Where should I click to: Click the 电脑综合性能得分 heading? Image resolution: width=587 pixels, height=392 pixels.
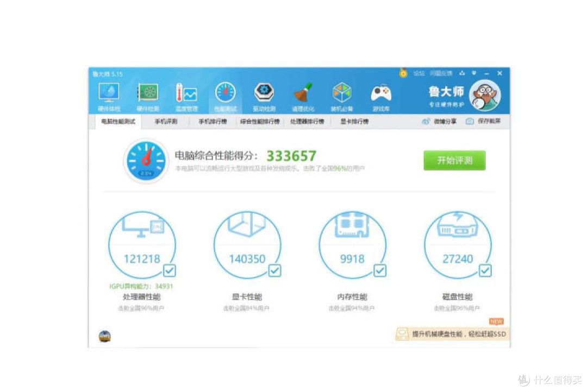click(x=216, y=156)
